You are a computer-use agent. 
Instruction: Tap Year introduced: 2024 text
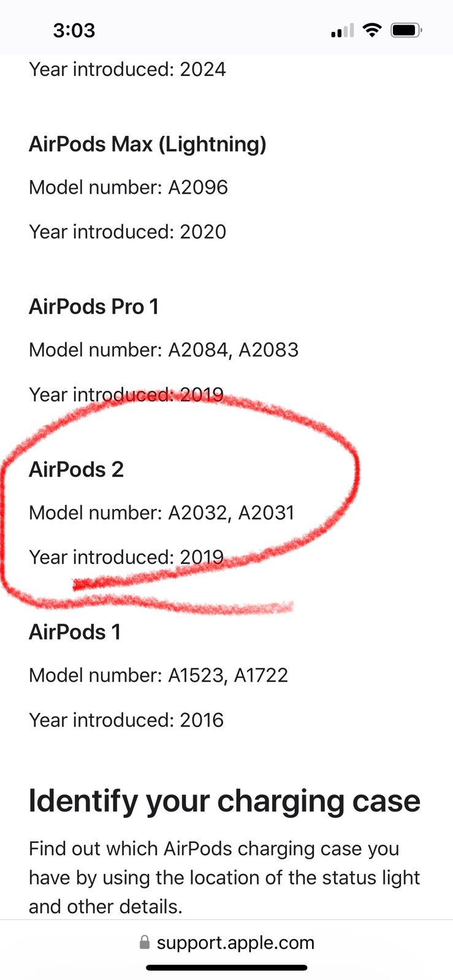click(x=128, y=69)
